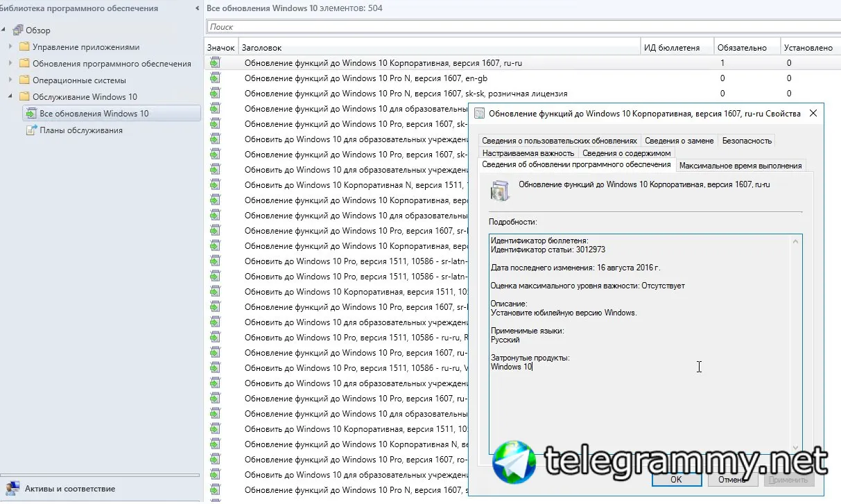Click the update icon of the sk-sk розничная лицензия row
The width and height of the screenshot is (841, 504).
215,94
